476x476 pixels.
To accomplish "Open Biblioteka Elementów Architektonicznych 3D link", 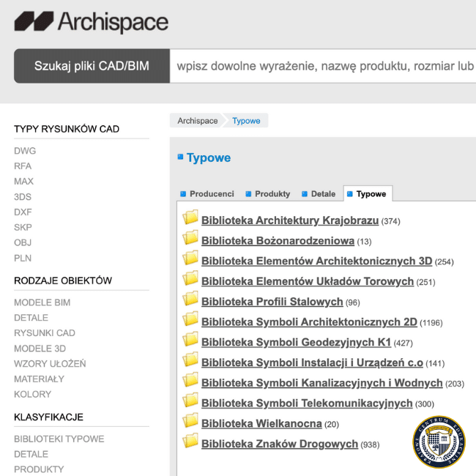I will coord(316,261).
